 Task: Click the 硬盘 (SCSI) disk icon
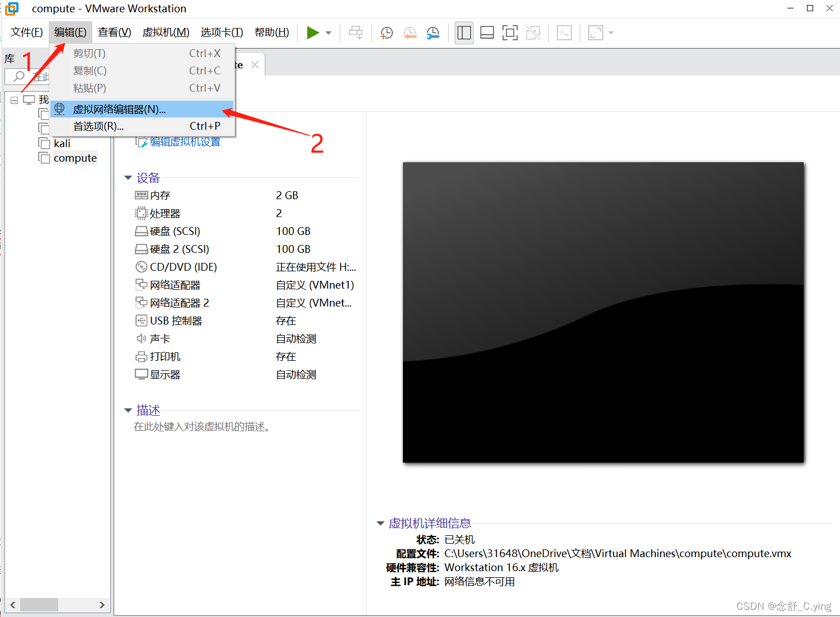coord(141,231)
